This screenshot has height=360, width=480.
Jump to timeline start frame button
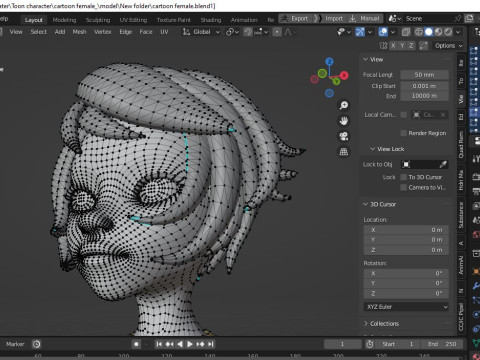[159, 344]
